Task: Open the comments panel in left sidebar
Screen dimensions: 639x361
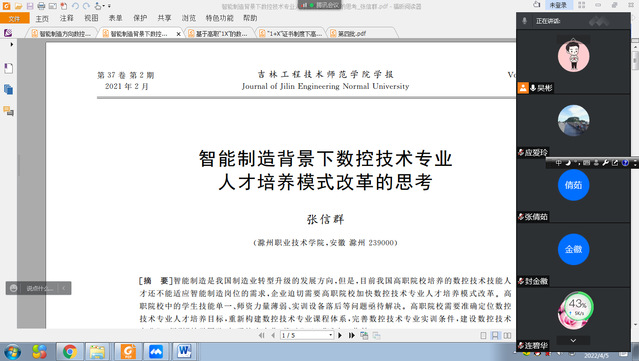Action: 9,111
